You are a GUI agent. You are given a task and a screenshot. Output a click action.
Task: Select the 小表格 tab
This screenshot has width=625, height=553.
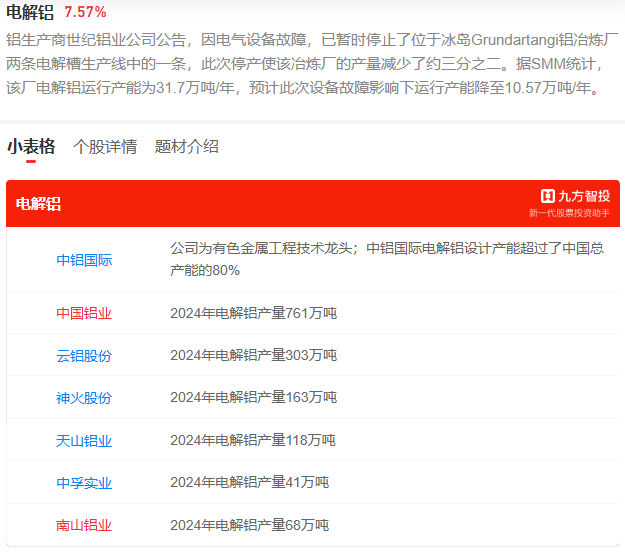31,146
